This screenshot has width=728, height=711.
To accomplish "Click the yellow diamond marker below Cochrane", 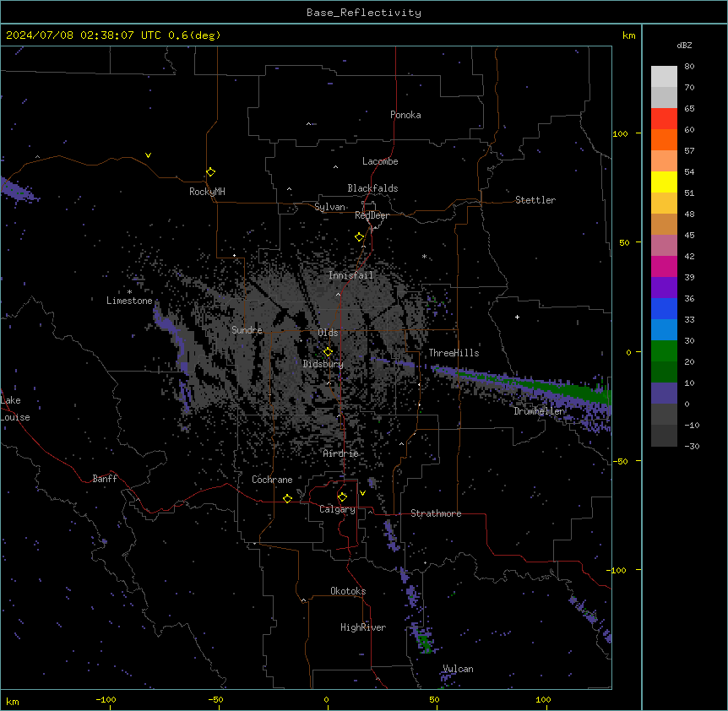I will pyautogui.click(x=287, y=498).
